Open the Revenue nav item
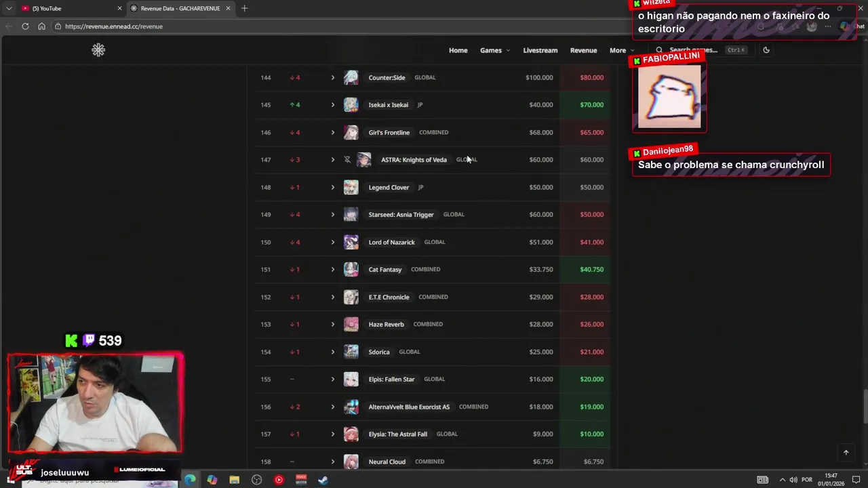The width and height of the screenshot is (868, 488). [583, 50]
